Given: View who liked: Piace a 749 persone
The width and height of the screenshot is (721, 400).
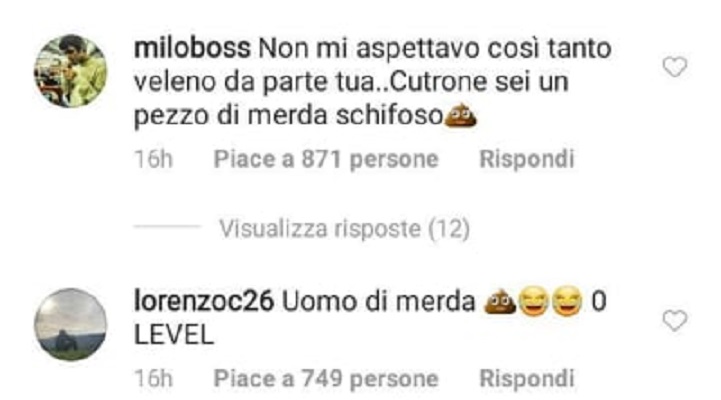Looking at the screenshot, I should pyautogui.click(x=326, y=379).
